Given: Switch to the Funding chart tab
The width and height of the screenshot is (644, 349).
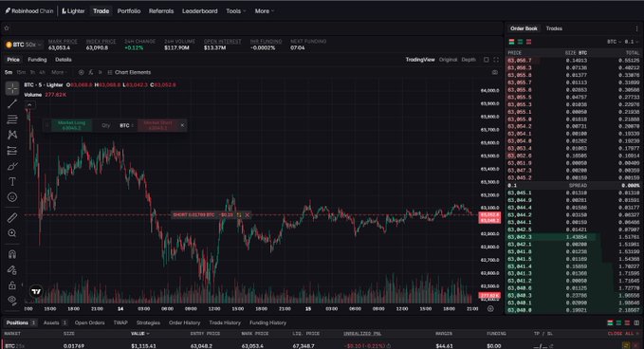Looking at the screenshot, I should coord(37,60).
